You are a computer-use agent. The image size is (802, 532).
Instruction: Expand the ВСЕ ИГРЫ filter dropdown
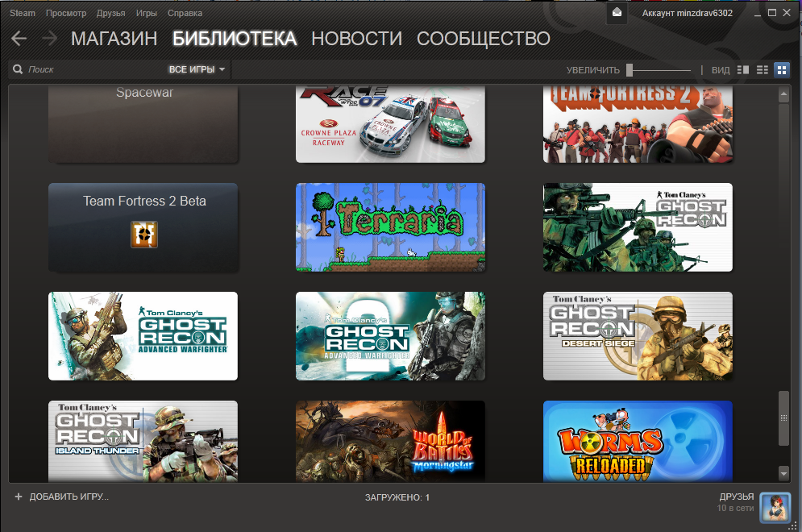(x=197, y=69)
